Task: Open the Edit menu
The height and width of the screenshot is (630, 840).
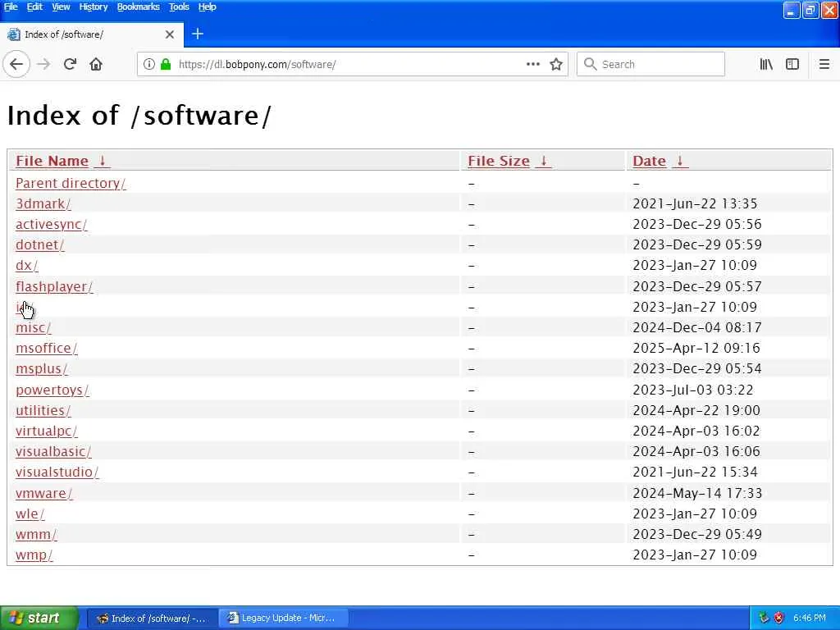Action: point(34,7)
